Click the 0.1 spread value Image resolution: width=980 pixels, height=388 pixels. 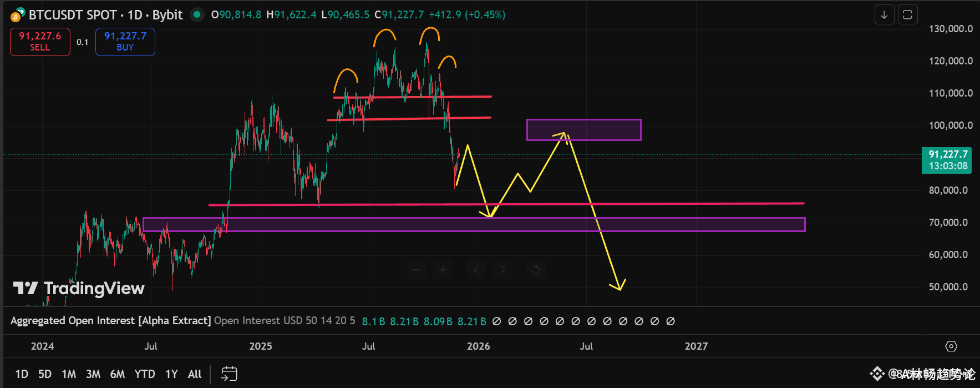point(83,42)
